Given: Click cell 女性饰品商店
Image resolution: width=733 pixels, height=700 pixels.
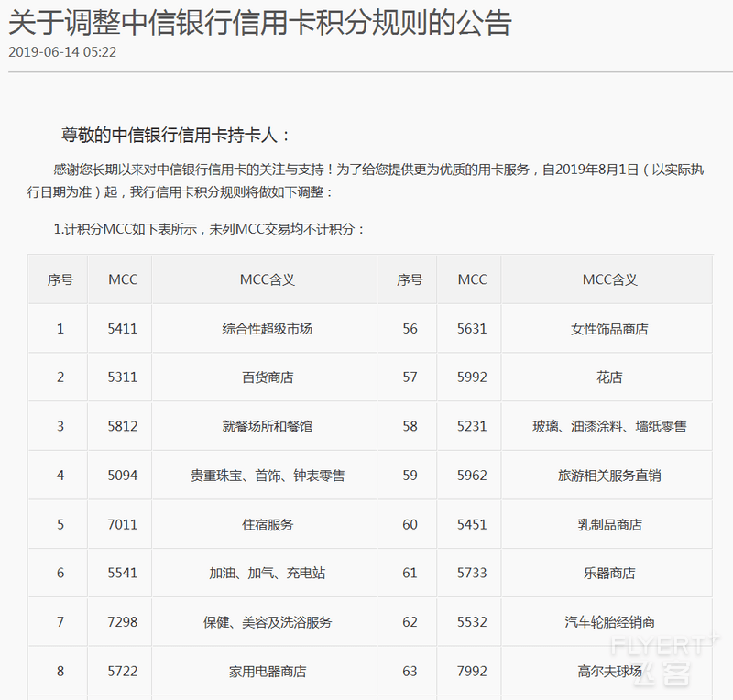Looking at the screenshot, I should coord(609,329).
